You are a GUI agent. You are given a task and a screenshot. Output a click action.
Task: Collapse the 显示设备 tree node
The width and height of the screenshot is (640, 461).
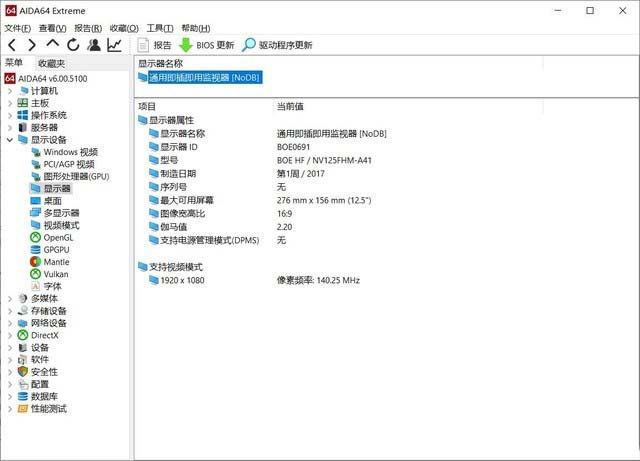tap(10, 140)
